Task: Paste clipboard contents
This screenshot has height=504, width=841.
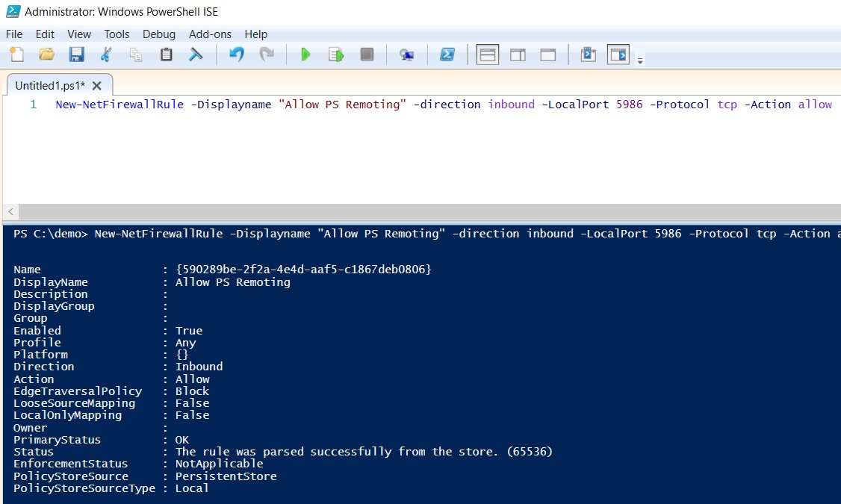Action: [x=166, y=54]
